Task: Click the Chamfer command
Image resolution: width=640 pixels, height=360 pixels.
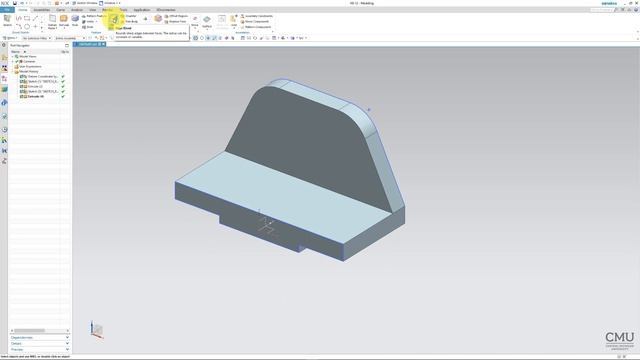Action: [129, 16]
